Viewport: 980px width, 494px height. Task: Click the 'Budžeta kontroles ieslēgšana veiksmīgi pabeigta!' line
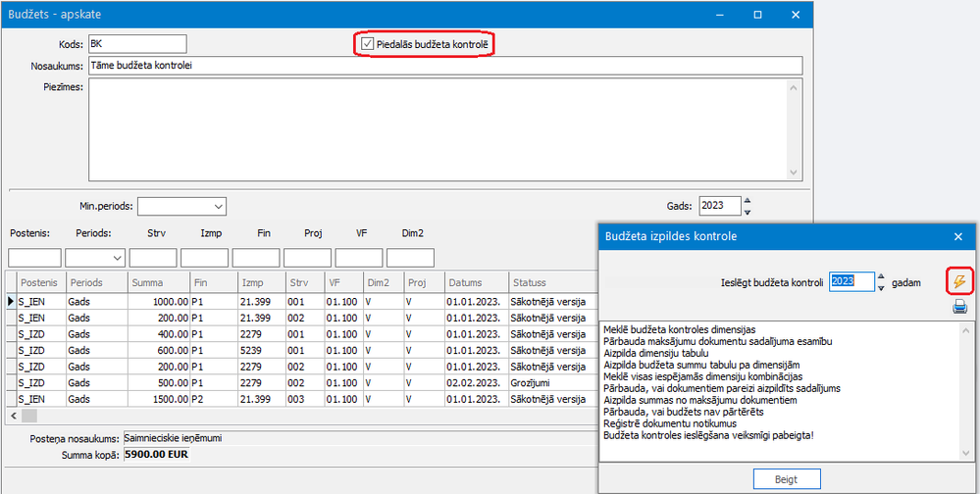click(x=708, y=434)
